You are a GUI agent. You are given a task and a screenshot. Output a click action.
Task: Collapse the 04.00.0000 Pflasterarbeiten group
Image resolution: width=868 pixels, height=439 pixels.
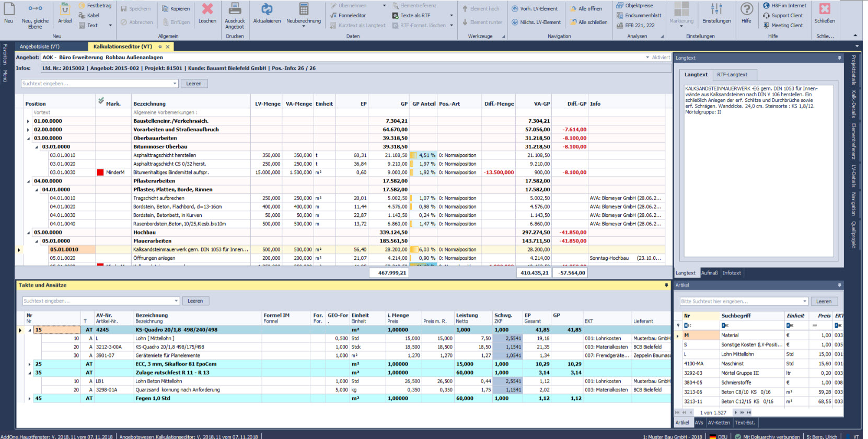click(28, 181)
